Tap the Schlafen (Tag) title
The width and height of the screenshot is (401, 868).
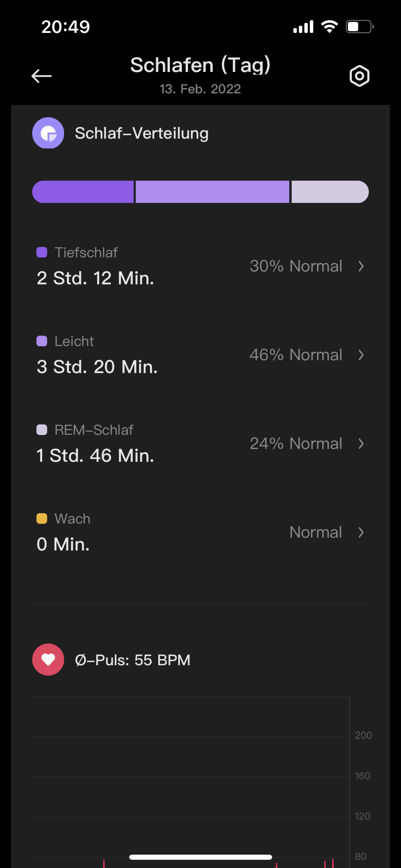(x=200, y=65)
